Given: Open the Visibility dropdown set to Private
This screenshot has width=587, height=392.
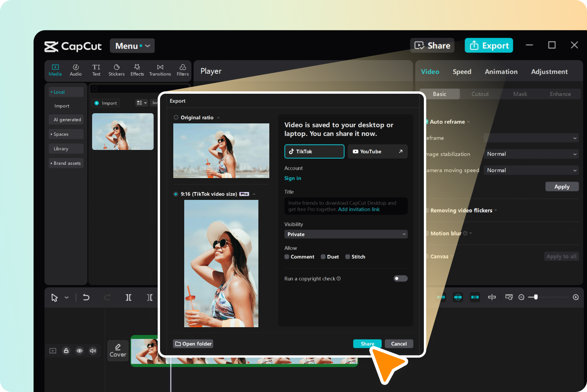Looking at the screenshot, I should click(346, 234).
